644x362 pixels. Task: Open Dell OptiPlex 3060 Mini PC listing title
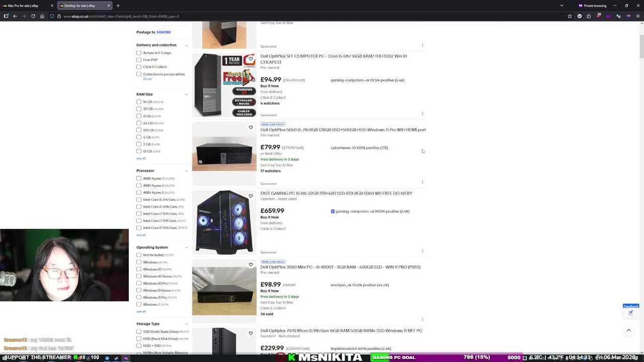340,267
